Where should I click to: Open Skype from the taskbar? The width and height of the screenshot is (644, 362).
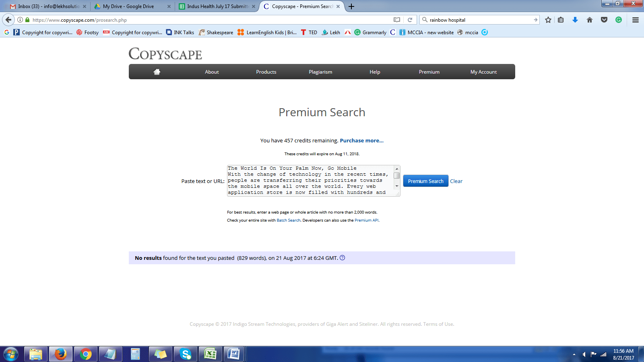185,354
